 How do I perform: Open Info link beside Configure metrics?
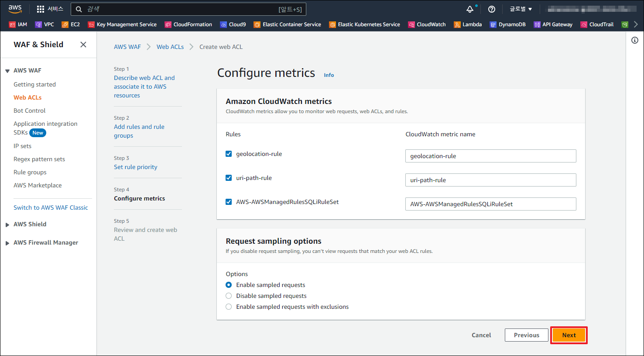tap(329, 75)
